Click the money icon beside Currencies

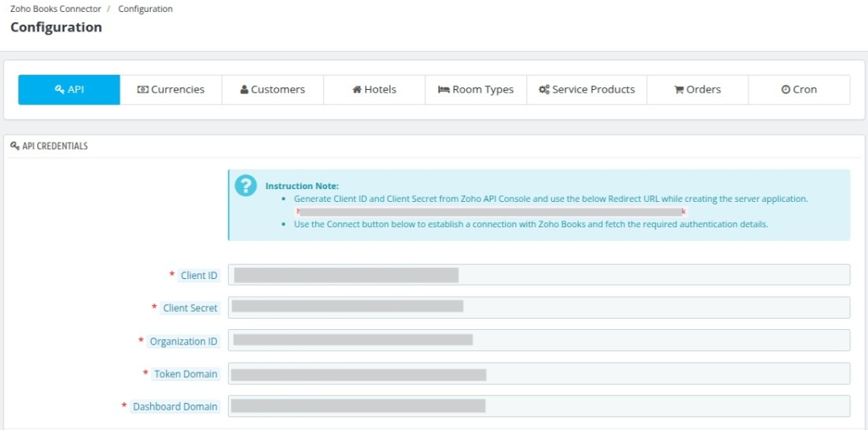tap(142, 90)
